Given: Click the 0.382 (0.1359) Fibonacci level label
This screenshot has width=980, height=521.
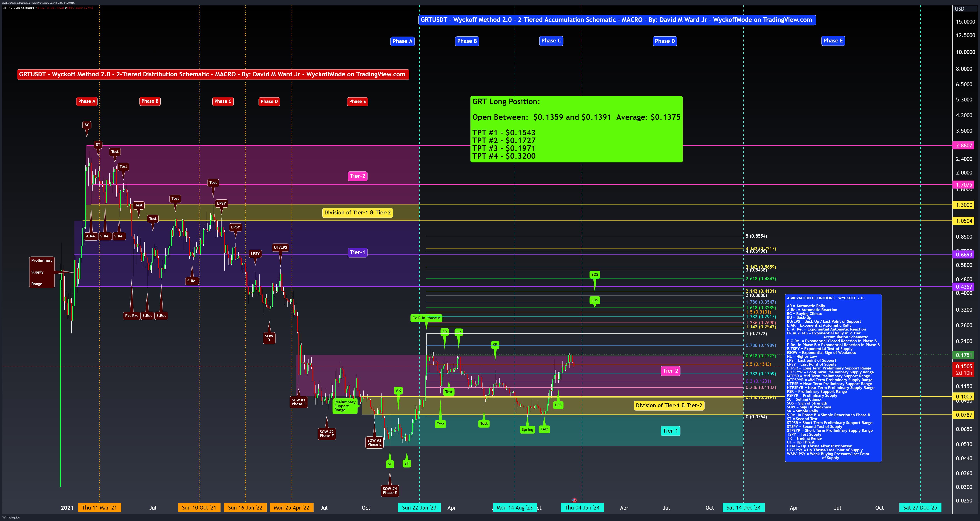Looking at the screenshot, I should tap(761, 374).
